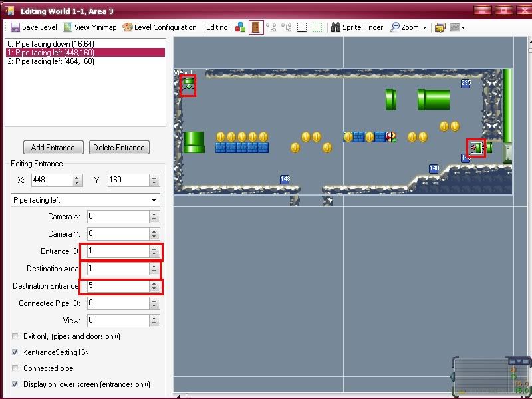Click the Y coordinate field showing 160
The image size is (532, 399).
tap(128, 180)
